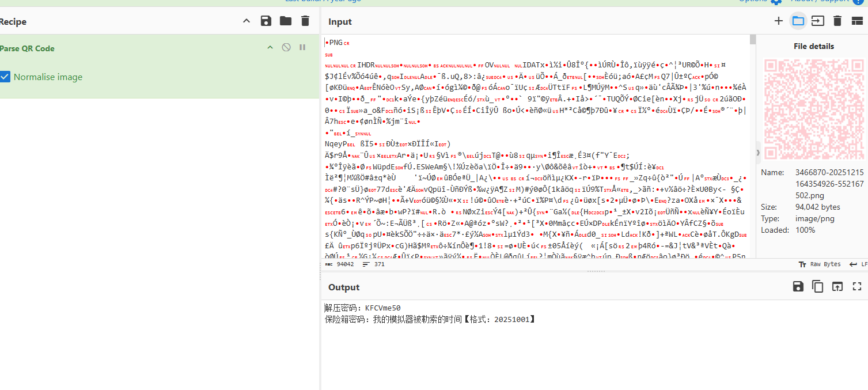The image size is (868, 390).
Task: Click the Parse QR Code operation title
Action: pyautogui.click(x=27, y=48)
